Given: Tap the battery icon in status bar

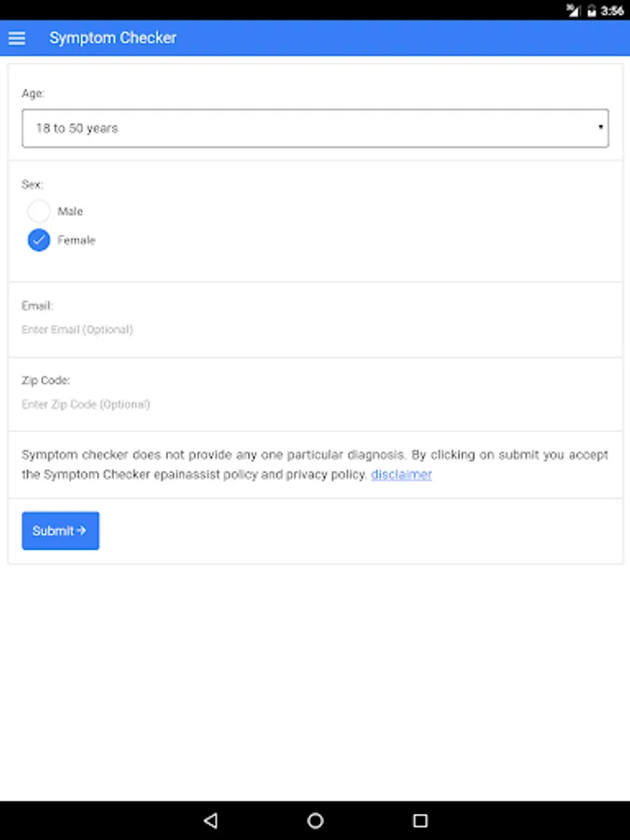Looking at the screenshot, I should coord(591,10).
